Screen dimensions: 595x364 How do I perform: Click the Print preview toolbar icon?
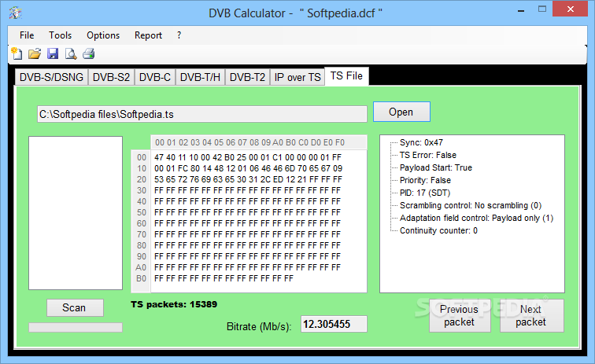[x=71, y=53]
